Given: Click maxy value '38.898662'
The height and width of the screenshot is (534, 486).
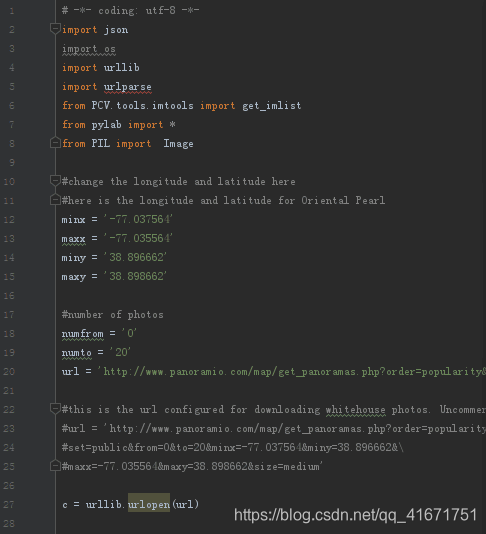Looking at the screenshot, I should [135, 276].
